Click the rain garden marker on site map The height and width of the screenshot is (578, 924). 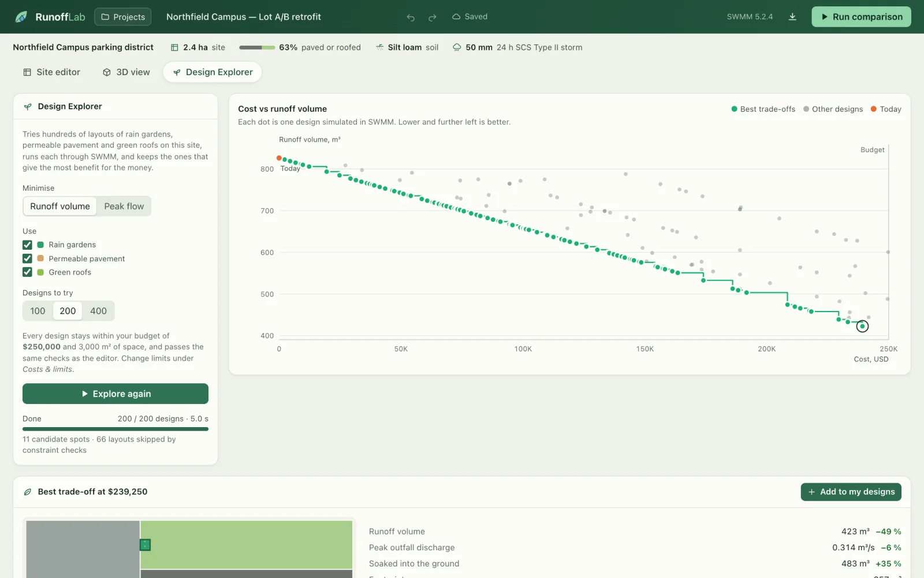146,544
